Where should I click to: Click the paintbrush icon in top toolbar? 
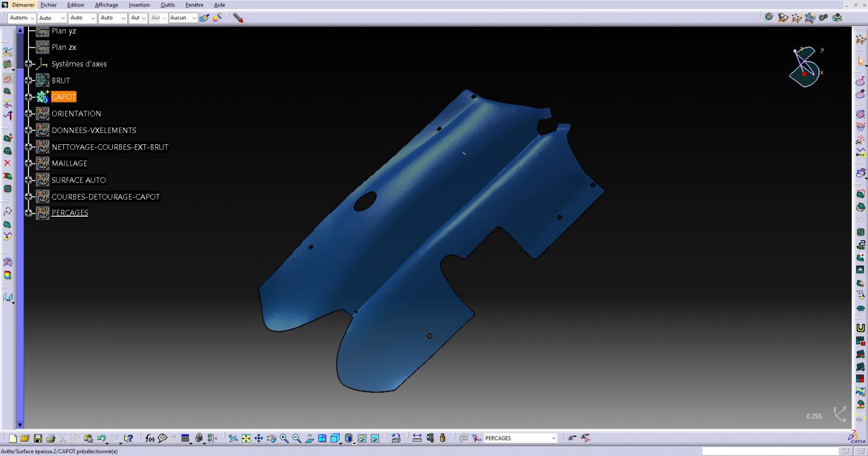coord(204,18)
